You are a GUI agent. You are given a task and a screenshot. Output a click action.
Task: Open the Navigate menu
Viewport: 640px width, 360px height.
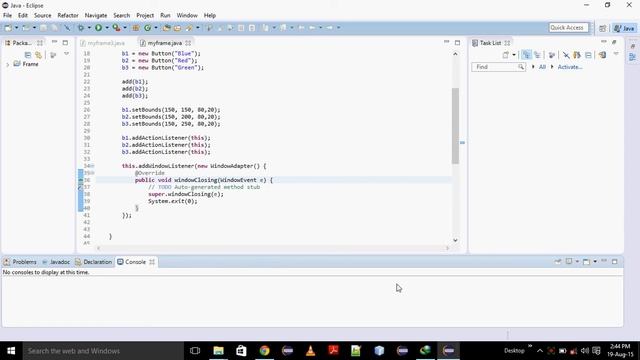pos(96,16)
